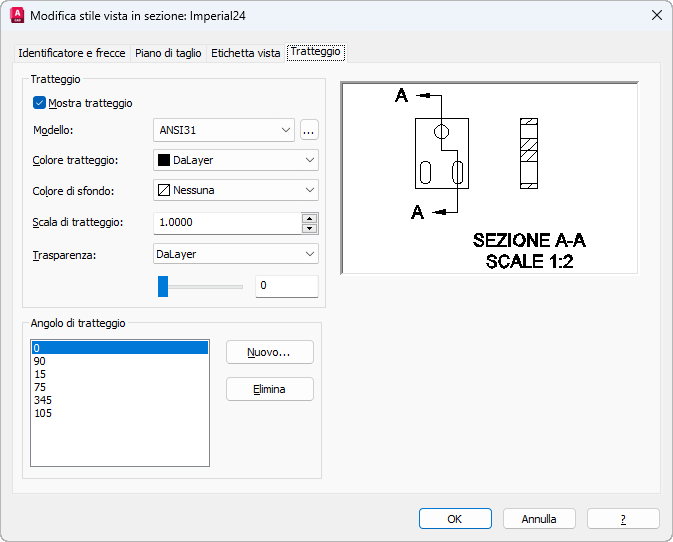673x542 pixels.
Task: Click the black DaLayer color swatch
Action: (x=163, y=160)
